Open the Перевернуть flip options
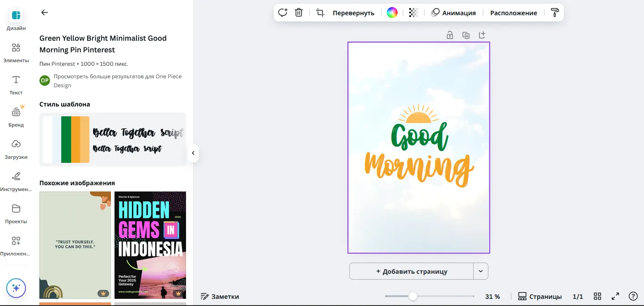The image size is (644, 306). coord(353,13)
